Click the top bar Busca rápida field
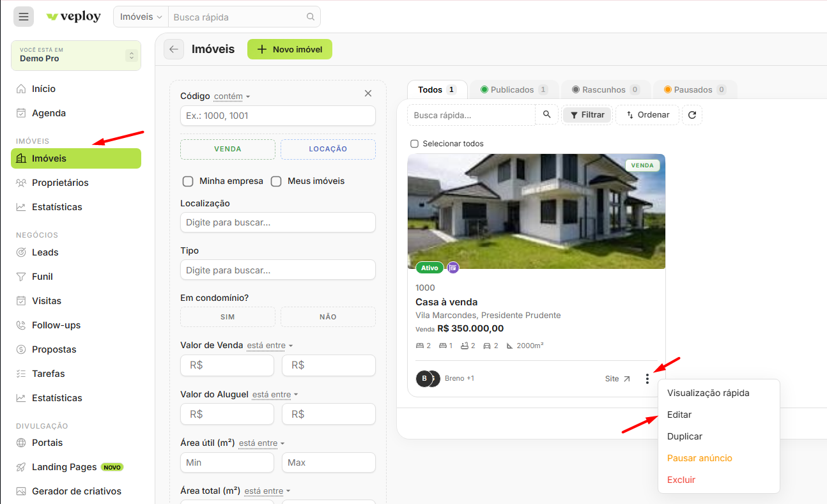Image resolution: width=827 pixels, height=504 pixels. [x=236, y=17]
